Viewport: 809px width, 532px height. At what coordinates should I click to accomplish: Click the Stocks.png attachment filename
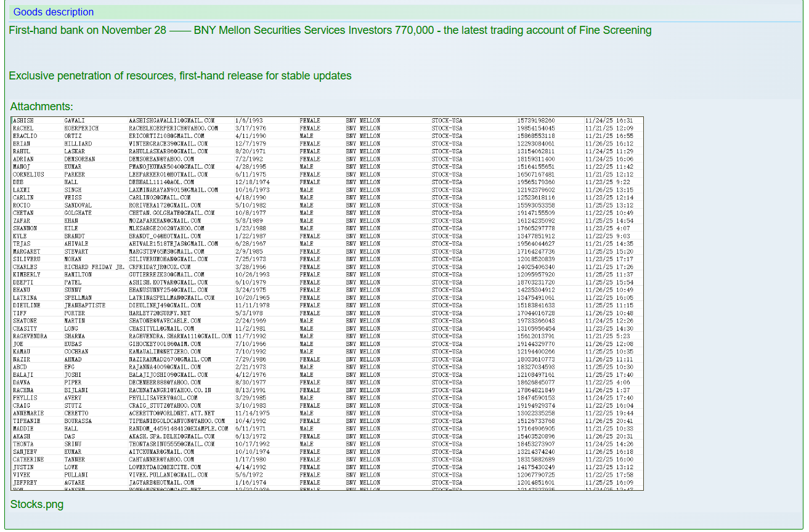coord(36,504)
